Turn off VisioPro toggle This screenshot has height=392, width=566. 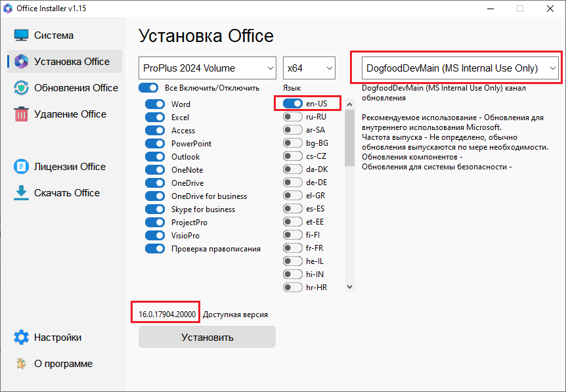(x=155, y=235)
